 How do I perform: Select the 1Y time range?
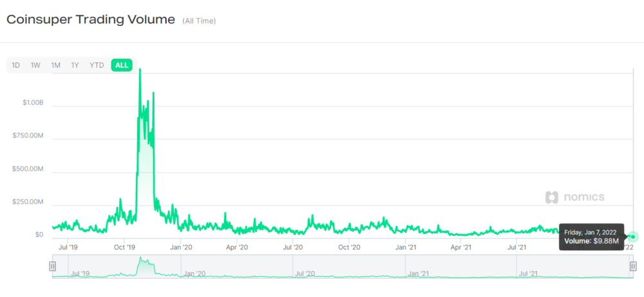tap(75, 65)
